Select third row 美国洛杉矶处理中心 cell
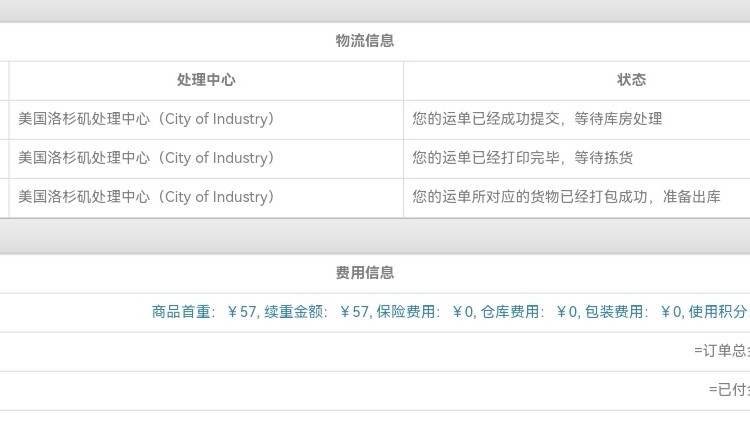Screen dimensions: 750x421 [147, 197]
